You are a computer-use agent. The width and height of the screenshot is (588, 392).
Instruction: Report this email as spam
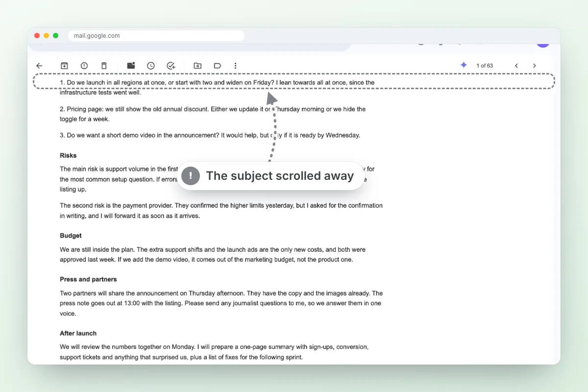[84, 66]
